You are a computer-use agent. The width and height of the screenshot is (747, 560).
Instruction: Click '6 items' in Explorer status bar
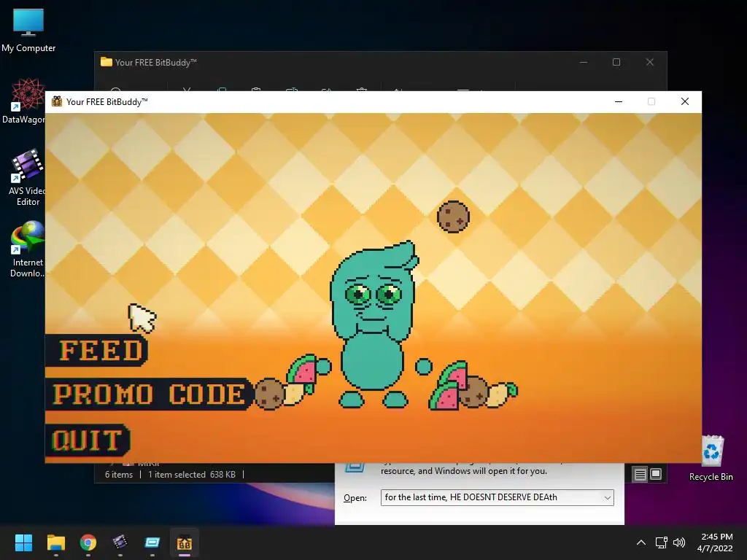tap(119, 475)
